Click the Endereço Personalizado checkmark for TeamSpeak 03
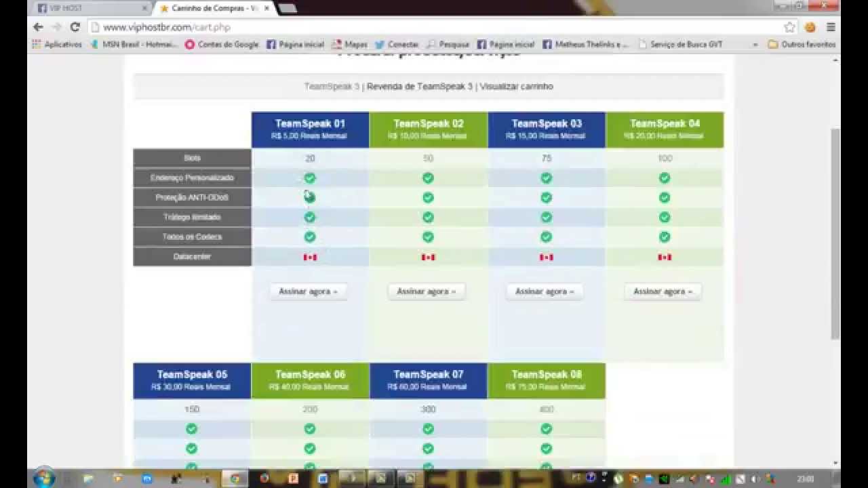The width and height of the screenshot is (868, 488). coord(547,178)
